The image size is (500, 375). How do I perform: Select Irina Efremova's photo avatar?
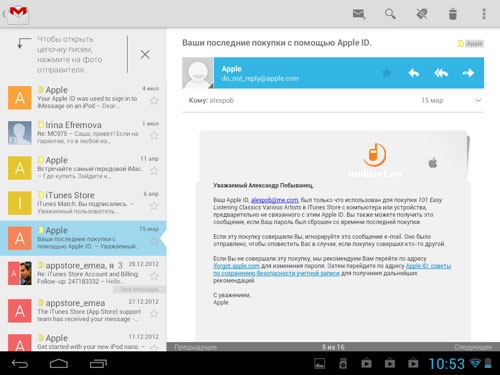pyautogui.click(x=20, y=133)
